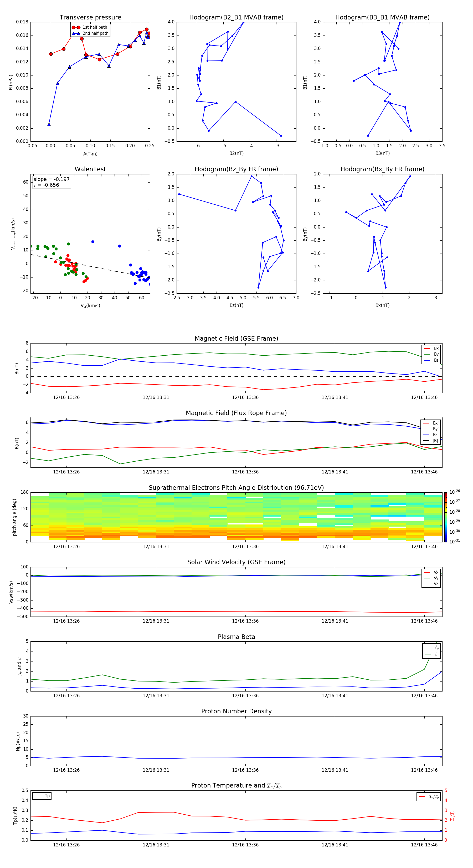The width and height of the screenshot is (473, 868).
Task: Click 'slope = -0.197' annotation text
Action: (52, 179)
